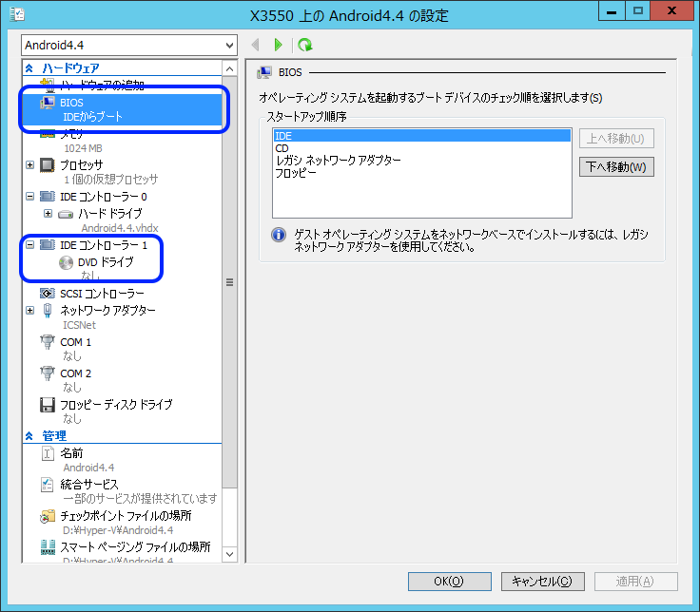Click the green refresh toolbar icon

(305, 45)
